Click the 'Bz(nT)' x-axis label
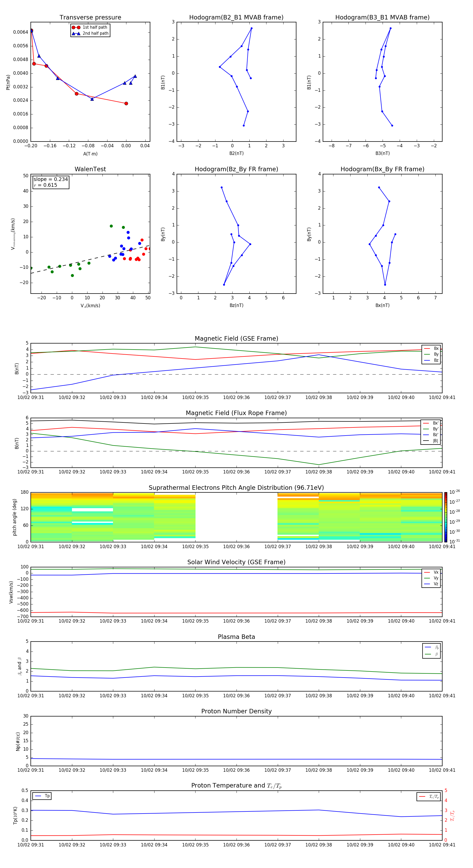The width and height of the screenshot is (473, 868). point(236,306)
